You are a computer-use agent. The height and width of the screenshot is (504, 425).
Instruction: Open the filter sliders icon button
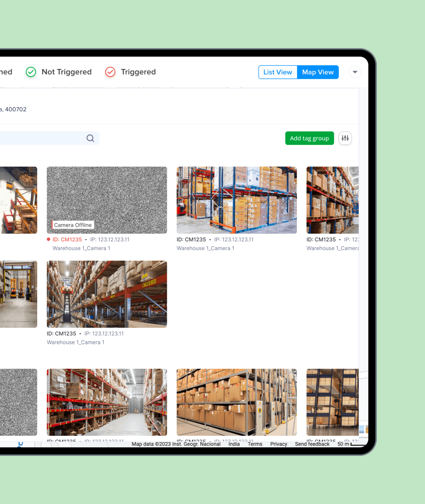click(345, 138)
